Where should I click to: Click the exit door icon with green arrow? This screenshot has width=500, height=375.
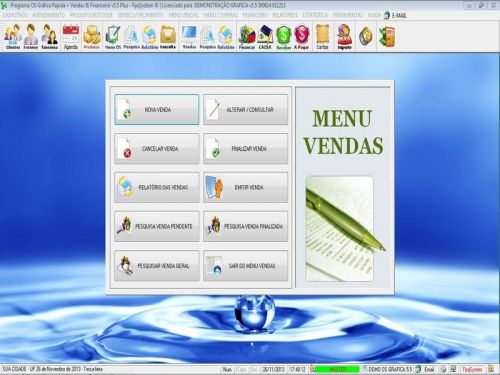coord(387,36)
